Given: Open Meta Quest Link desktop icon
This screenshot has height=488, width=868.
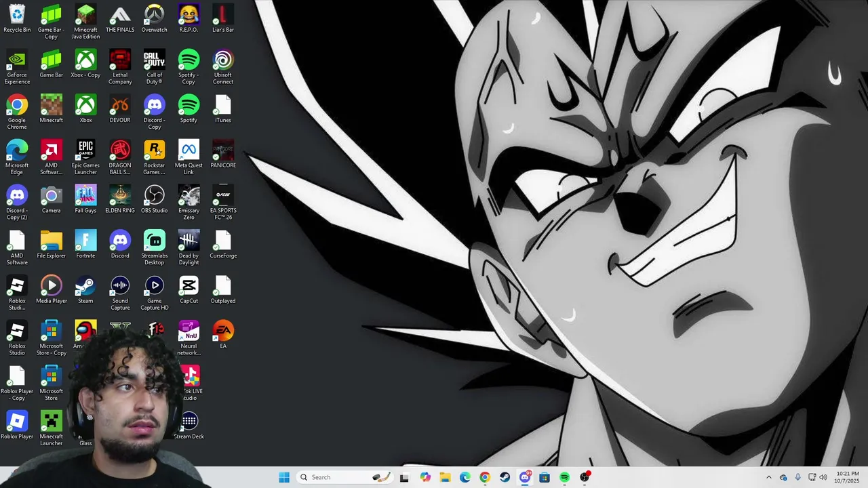Looking at the screenshot, I should [x=189, y=157].
